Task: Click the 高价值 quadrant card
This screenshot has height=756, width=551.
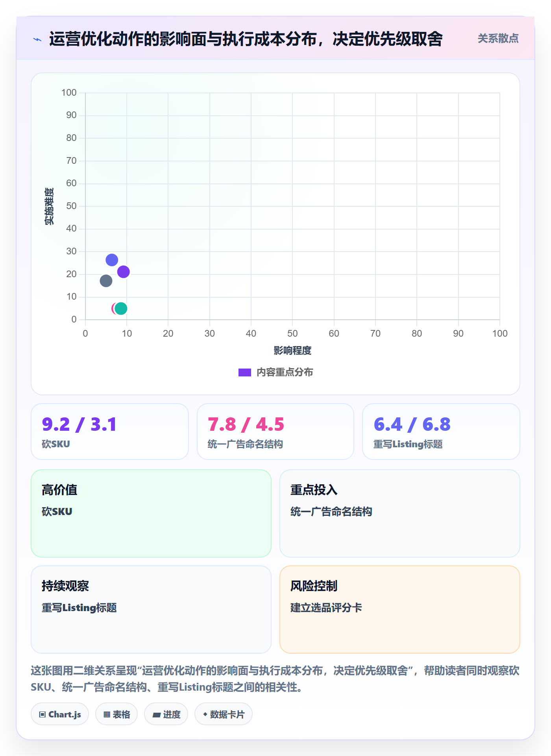Action: pos(151,513)
